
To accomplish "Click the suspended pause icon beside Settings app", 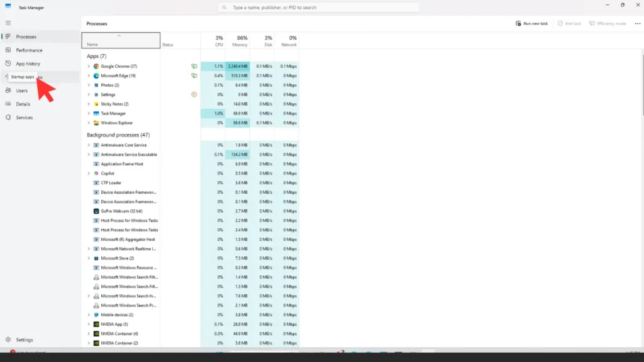I will (193, 94).
